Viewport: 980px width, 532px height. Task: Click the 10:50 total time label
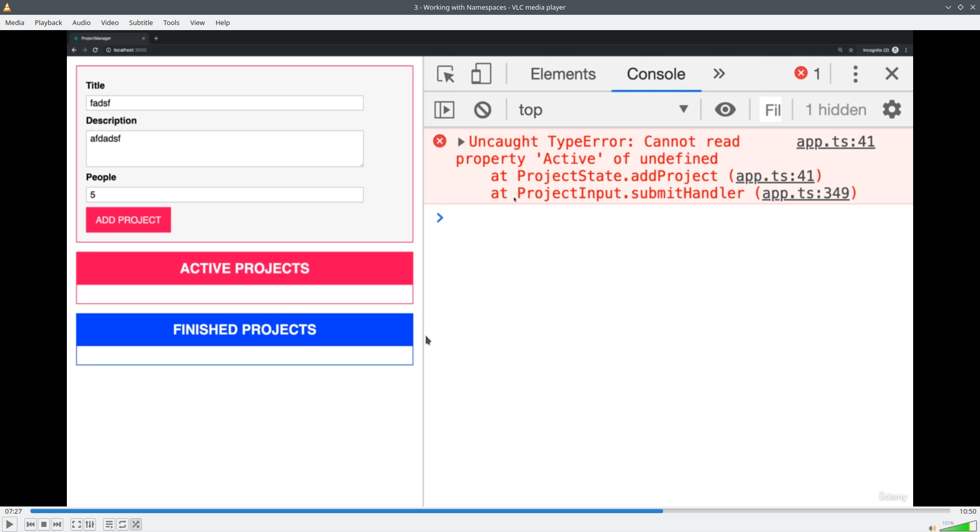point(968,511)
